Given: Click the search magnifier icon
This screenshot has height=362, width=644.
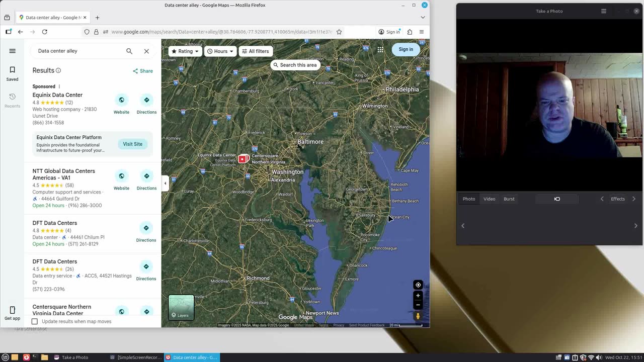Looking at the screenshot, I should [129, 51].
